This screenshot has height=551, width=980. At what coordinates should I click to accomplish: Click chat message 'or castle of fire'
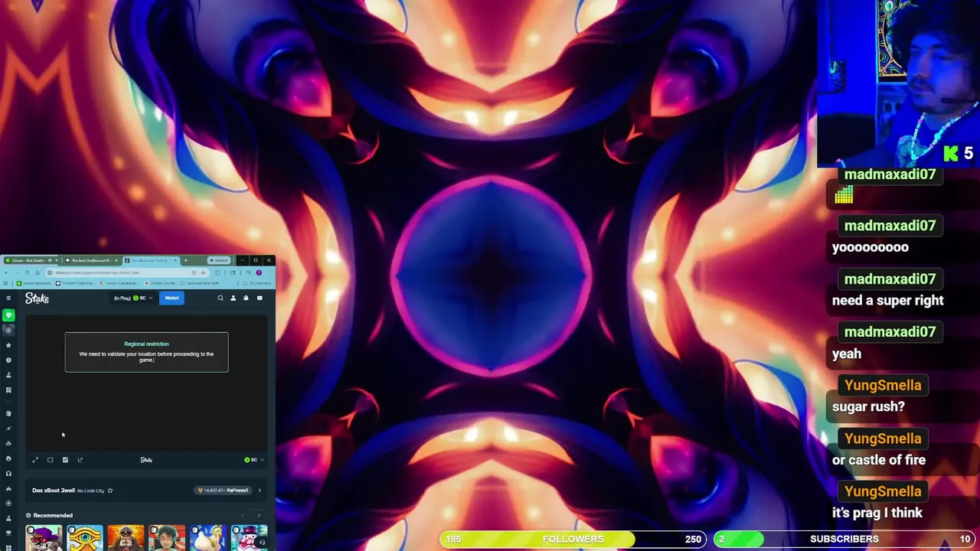(x=879, y=460)
